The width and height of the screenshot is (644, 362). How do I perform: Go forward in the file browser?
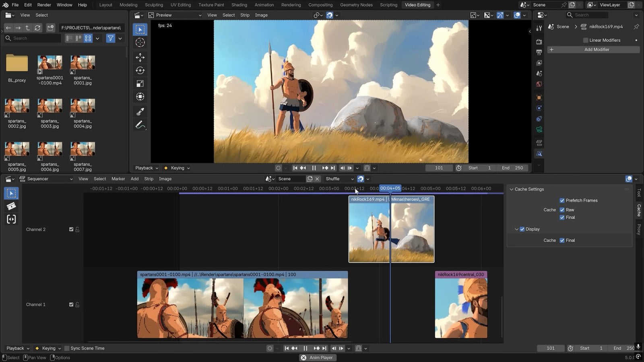pyautogui.click(x=18, y=28)
